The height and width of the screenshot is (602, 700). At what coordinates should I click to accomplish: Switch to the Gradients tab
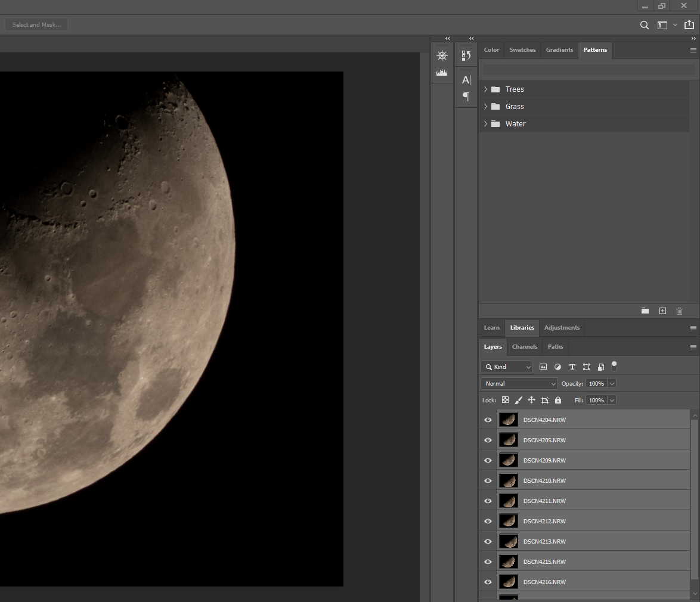point(559,50)
